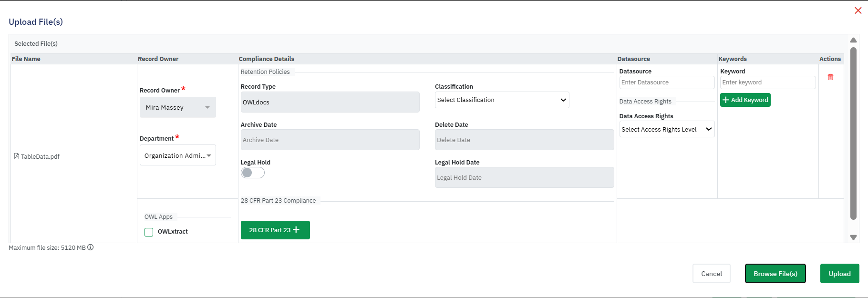
Task: Click the Cancel button
Action: coord(712,274)
